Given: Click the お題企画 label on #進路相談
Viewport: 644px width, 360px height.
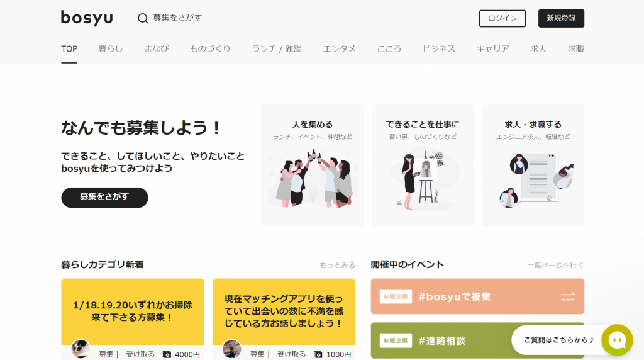Looking at the screenshot, I should [396, 340].
